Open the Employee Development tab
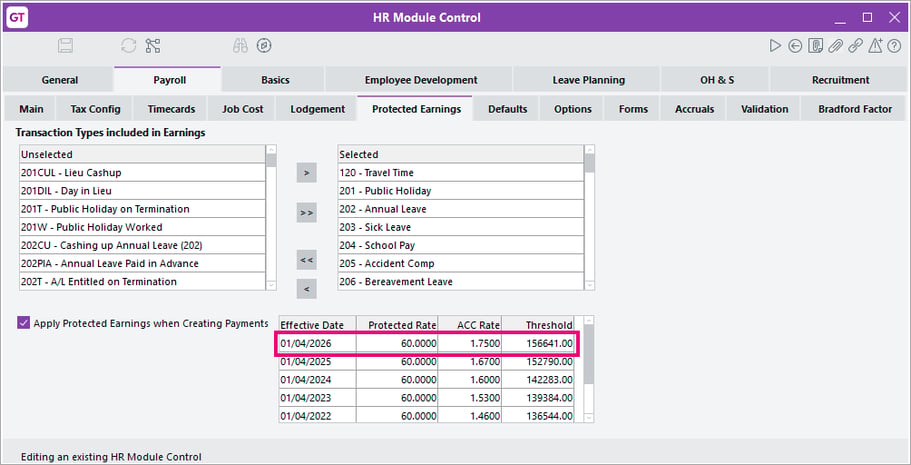This screenshot has height=465, width=911. 421,80
